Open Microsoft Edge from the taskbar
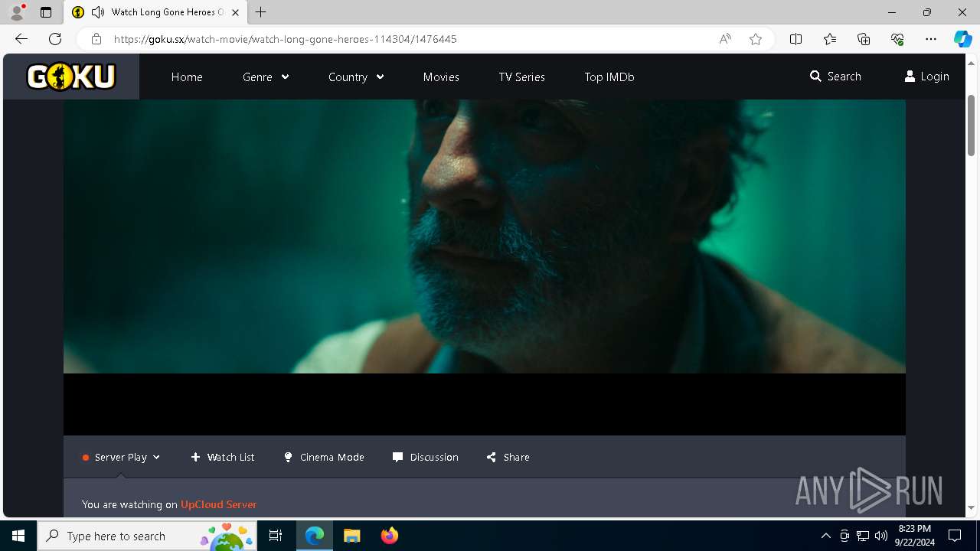Viewport: 980px width, 551px height. pos(315,536)
